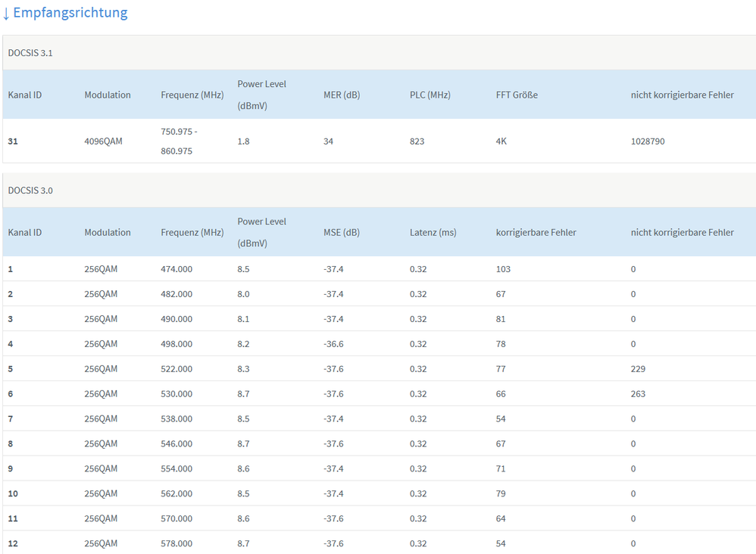Click the uncorrectable errors value 263
Image resolution: width=756 pixels, height=554 pixels.
click(638, 394)
